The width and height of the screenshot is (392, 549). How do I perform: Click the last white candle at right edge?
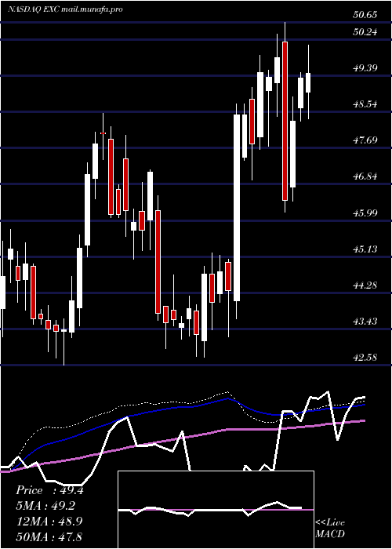click(308, 82)
